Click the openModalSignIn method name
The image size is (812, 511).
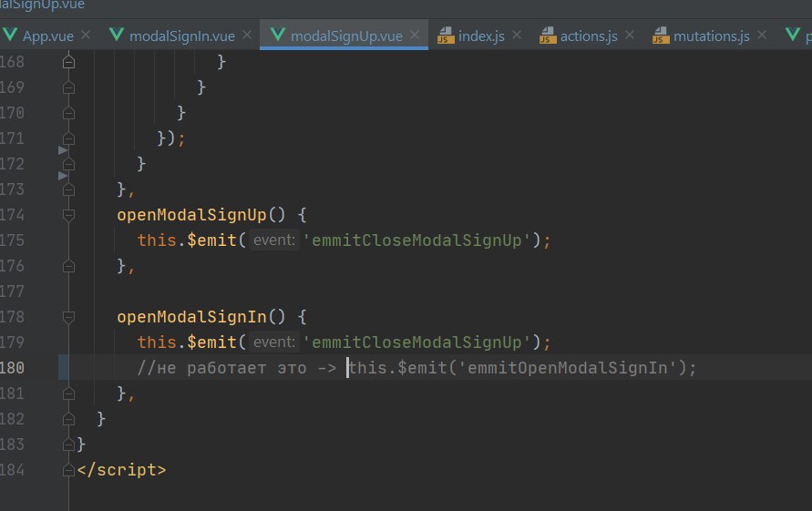click(191, 317)
